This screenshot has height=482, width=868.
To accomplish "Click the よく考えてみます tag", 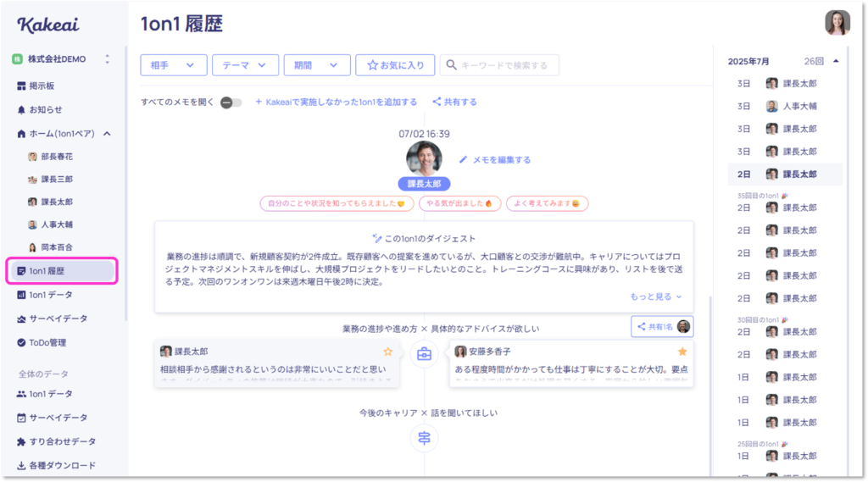I will coord(547,203).
